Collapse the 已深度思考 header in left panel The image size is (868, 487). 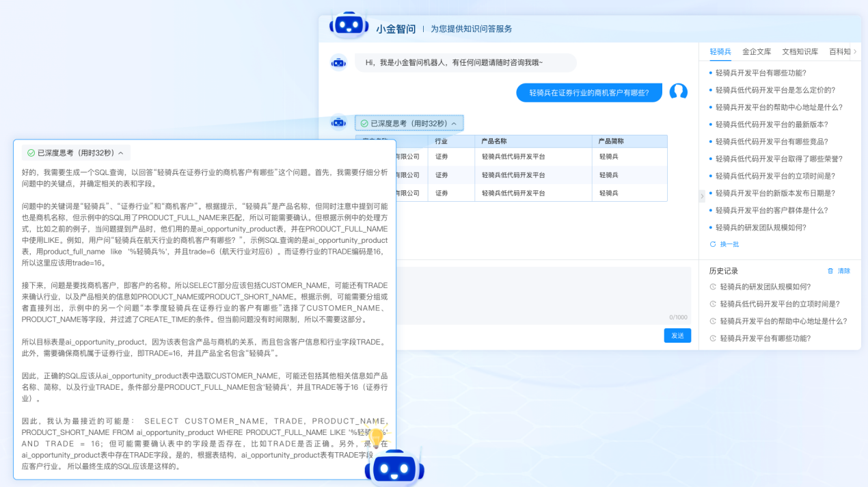tap(121, 153)
